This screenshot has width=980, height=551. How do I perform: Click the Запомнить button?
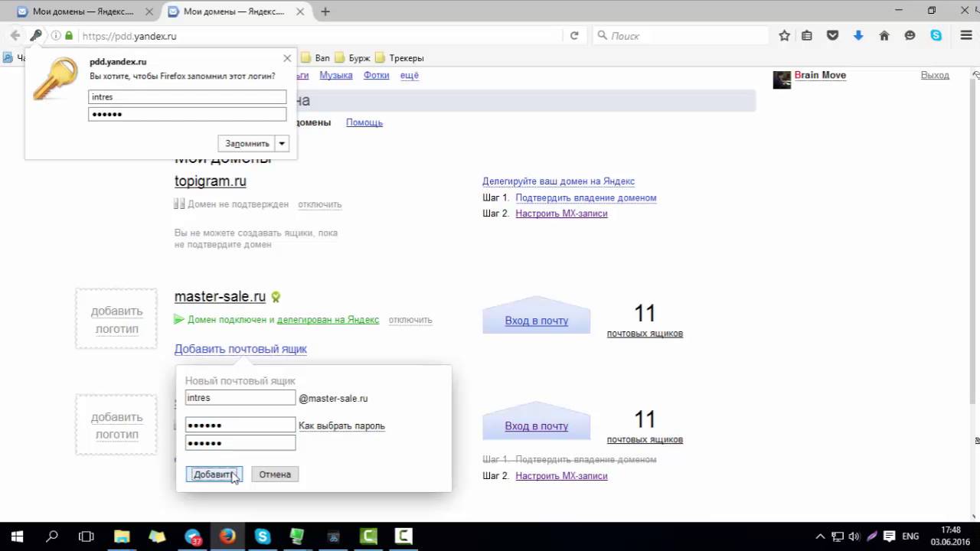247,143
